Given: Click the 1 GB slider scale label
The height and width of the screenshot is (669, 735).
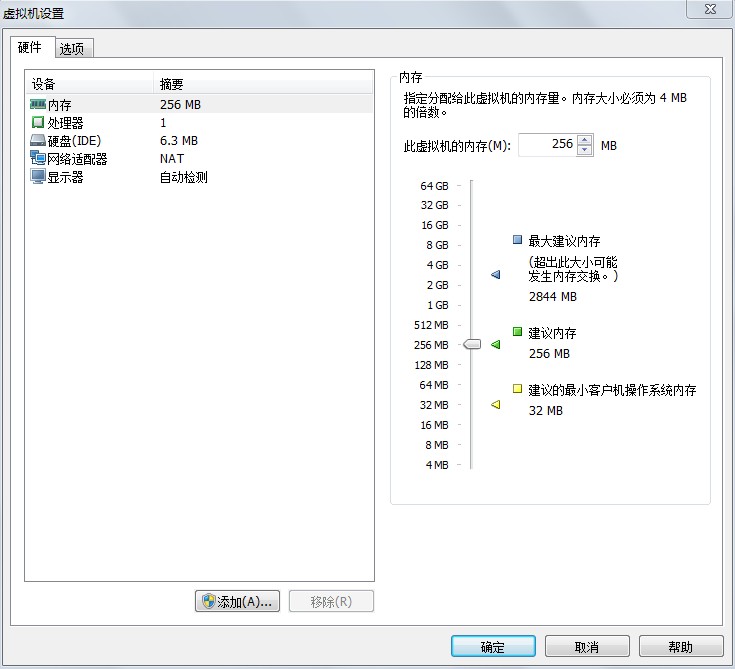Looking at the screenshot, I should coord(437,305).
